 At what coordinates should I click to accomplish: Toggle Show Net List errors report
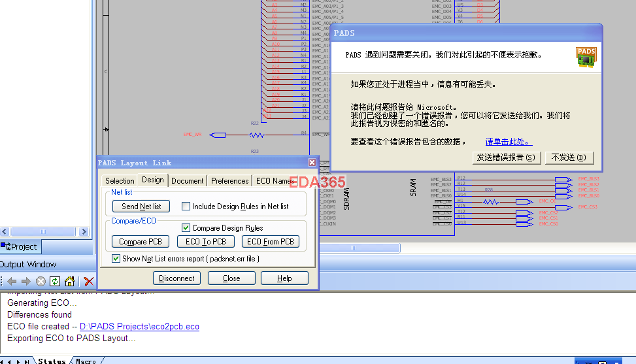(116, 259)
